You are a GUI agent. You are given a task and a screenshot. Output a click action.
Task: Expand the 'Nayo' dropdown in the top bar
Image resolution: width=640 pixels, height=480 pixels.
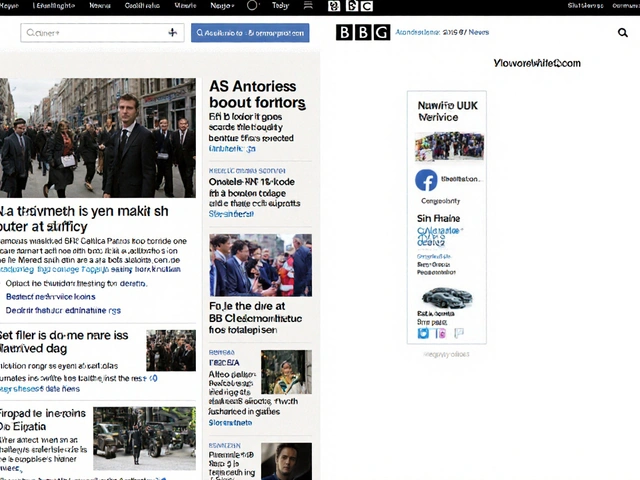pyautogui.click(x=222, y=6)
